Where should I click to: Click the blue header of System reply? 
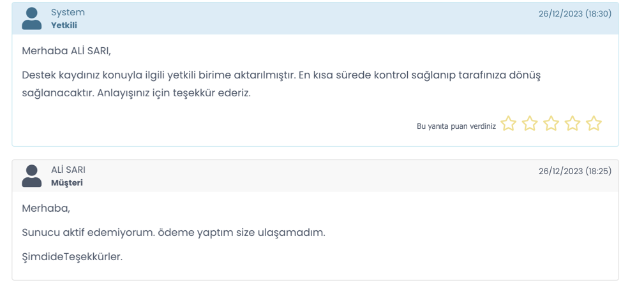(315, 18)
